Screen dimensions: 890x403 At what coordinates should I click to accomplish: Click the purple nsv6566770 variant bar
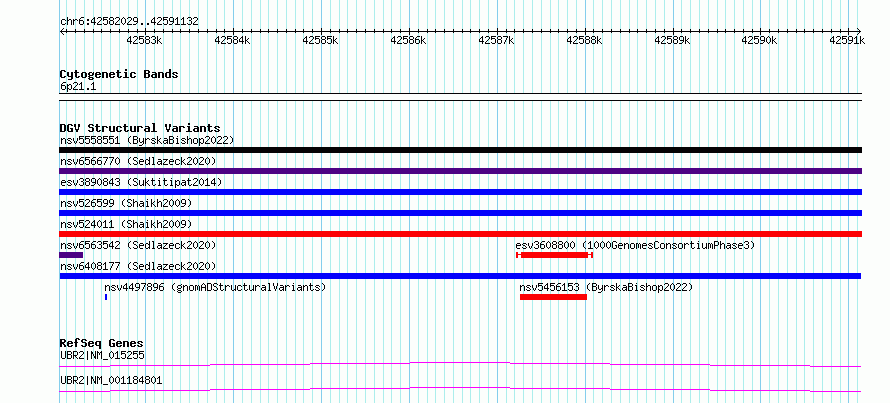pyautogui.click(x=460, y=171)
